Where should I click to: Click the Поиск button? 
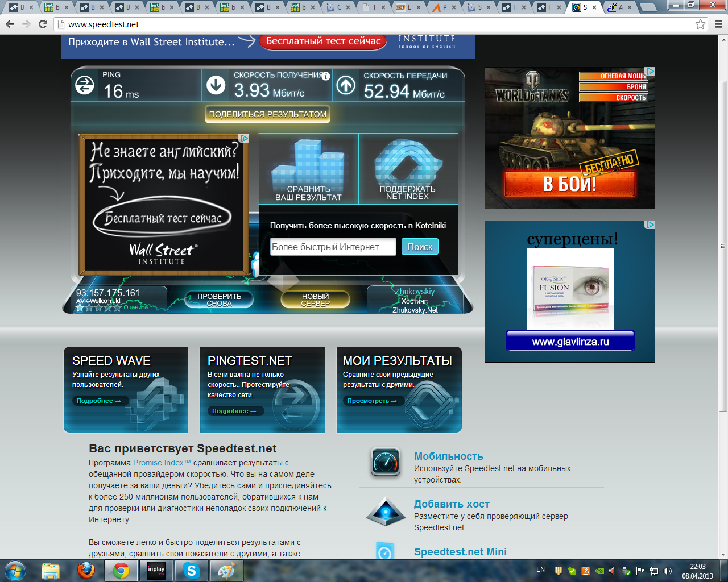(x=420, y=247)
